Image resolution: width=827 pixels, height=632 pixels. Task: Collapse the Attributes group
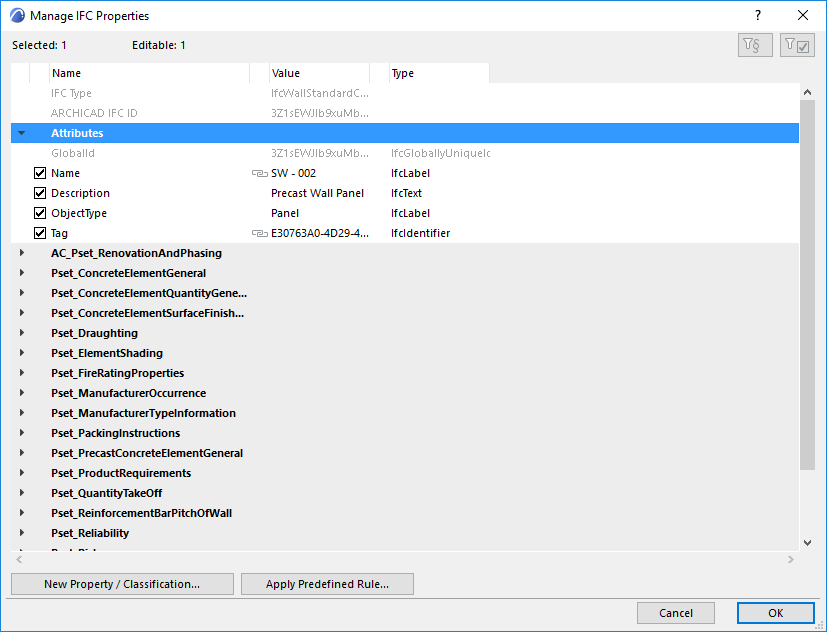click(22, 133)
